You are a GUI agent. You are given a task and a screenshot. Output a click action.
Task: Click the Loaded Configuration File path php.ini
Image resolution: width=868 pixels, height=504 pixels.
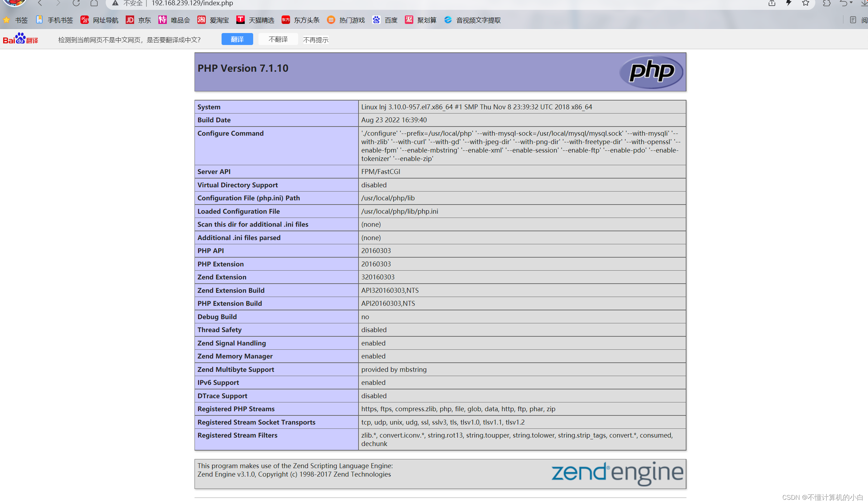(x=400, y=211)
